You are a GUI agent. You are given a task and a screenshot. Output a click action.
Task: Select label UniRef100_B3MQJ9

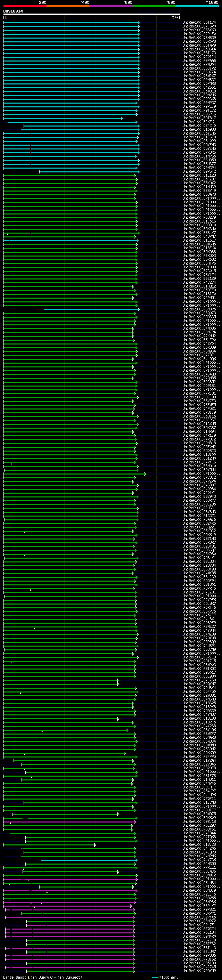pos(199,890)
